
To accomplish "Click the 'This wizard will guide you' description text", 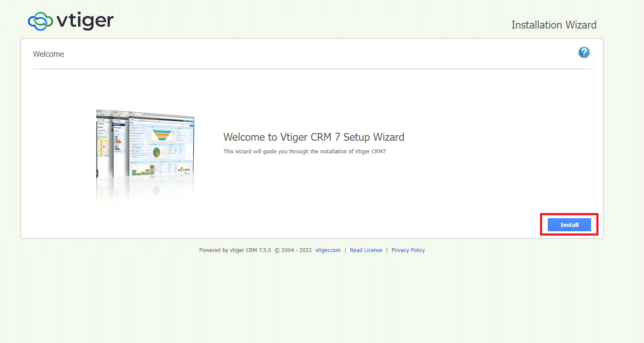I will [x=304, y=151].
